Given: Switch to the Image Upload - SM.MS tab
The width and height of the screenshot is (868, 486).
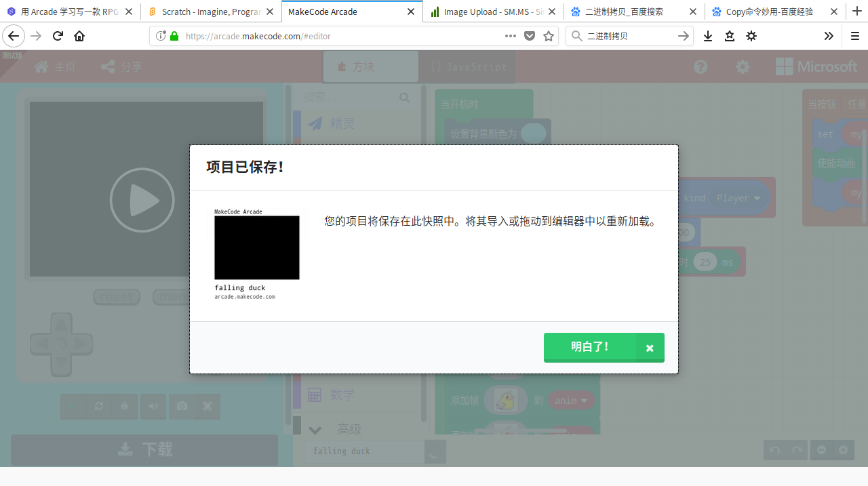Looking at the screenshot, I should (493, 12).
